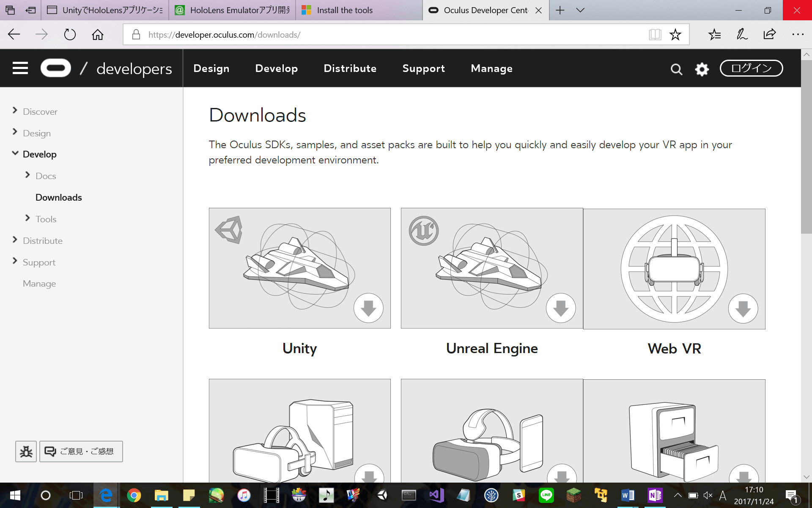Expand the Support sidebar section
812x508 pixels.
point(15,261)
